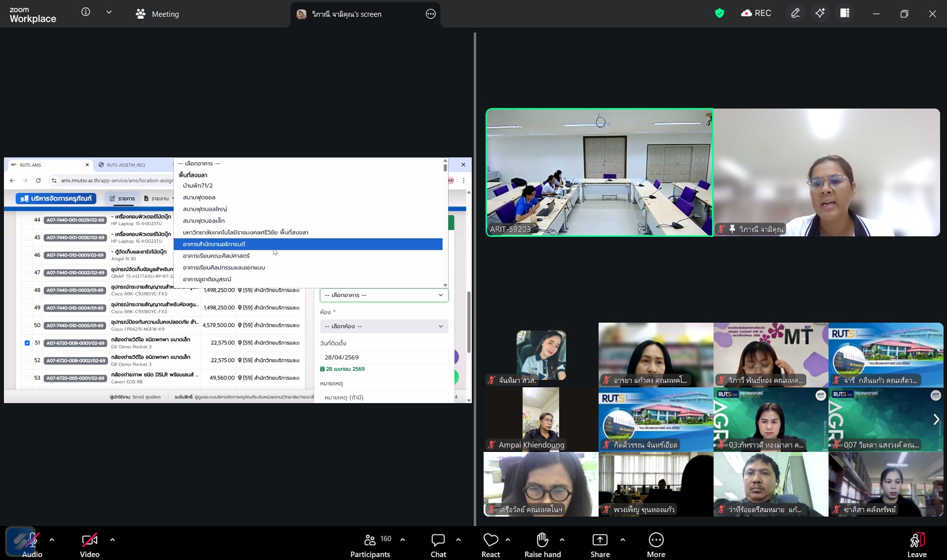Image resolution: width=947 pixels, height=560 pixels.
Task: Expand audio settings arrow next to Audio
Action: pyautogui.click(x=52, y=540)
